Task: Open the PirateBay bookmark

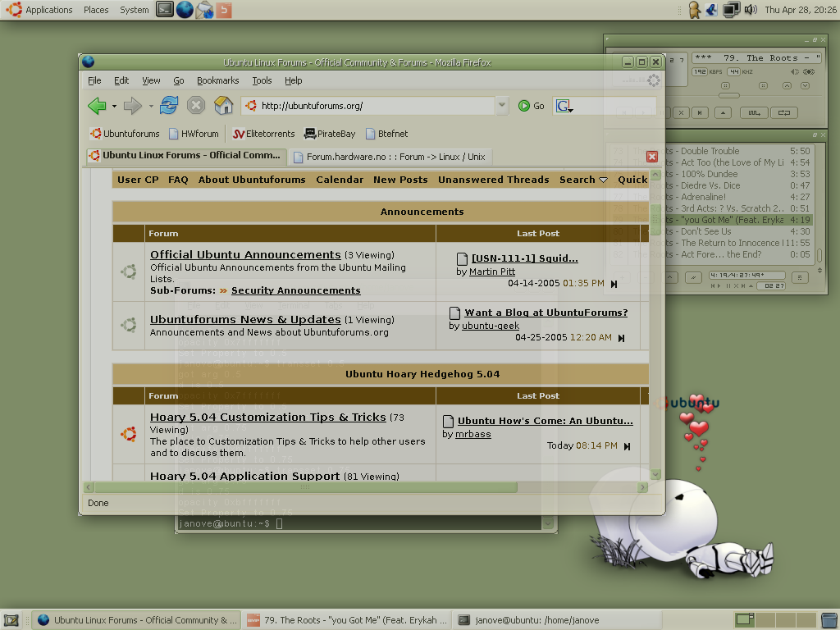Action: 330,134
